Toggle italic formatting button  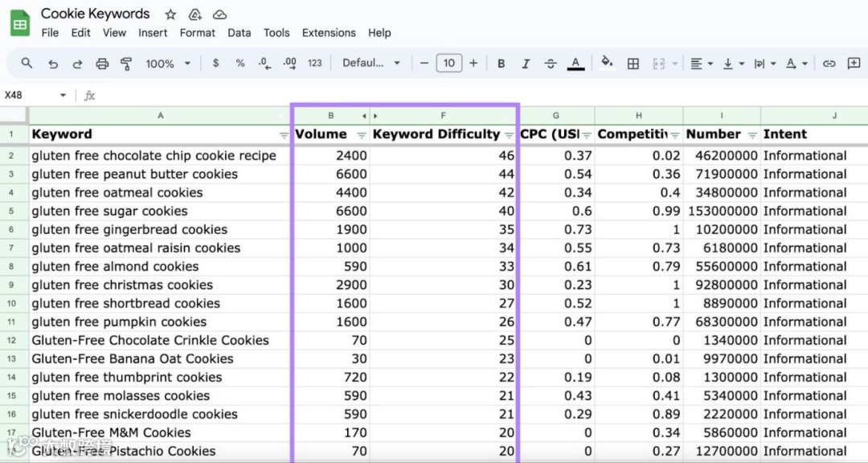coord(526,64)
